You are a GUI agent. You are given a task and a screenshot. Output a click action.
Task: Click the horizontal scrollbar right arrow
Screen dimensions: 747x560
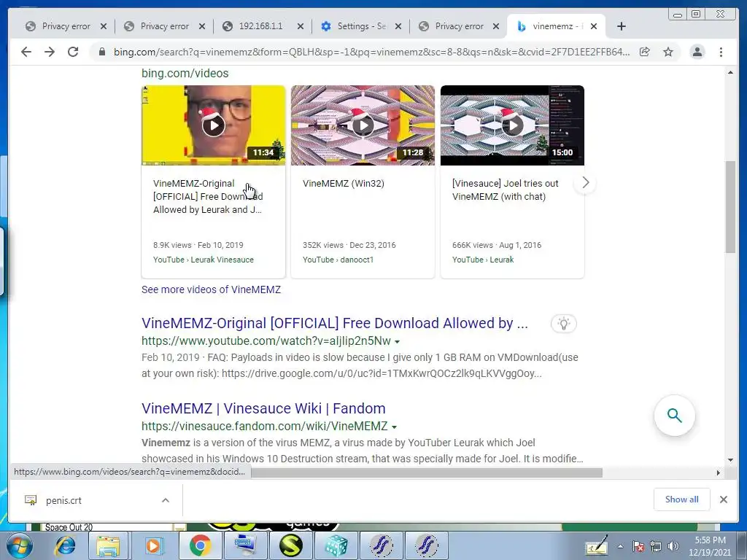pos(718,472)
